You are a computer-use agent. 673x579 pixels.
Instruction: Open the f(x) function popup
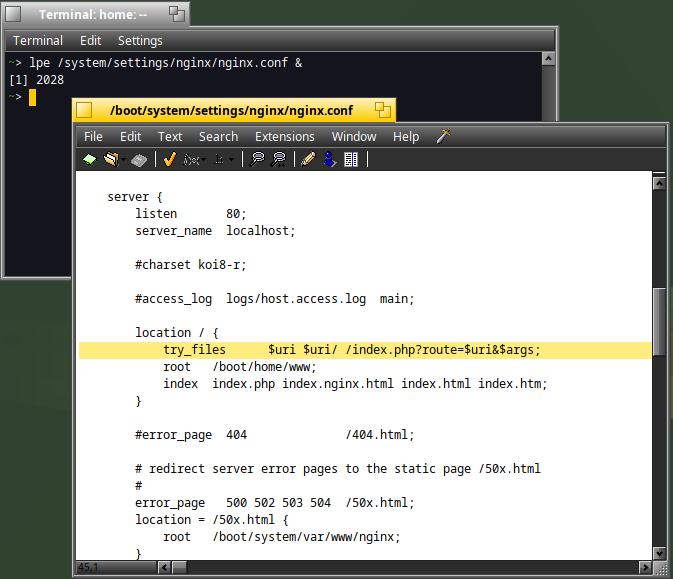(194, 160)
